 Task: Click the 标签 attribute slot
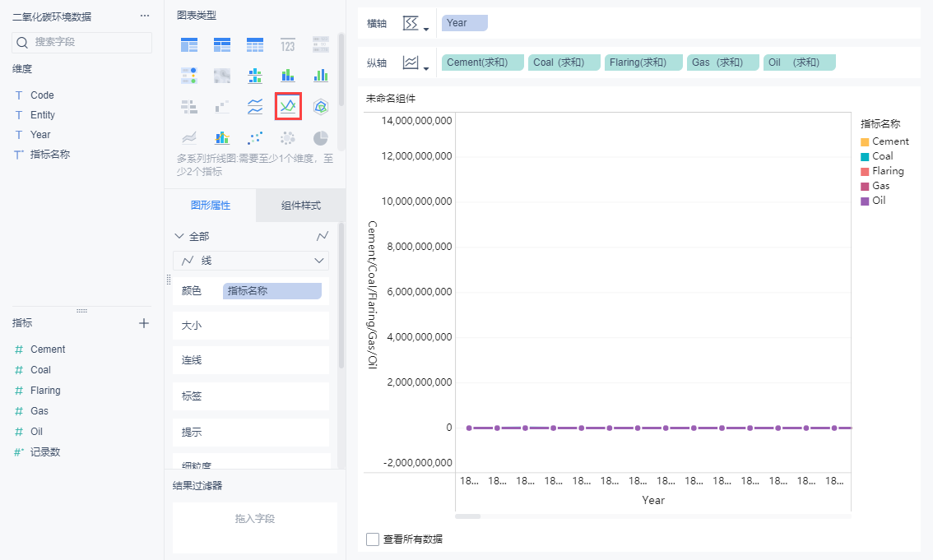tap(250, 396)
